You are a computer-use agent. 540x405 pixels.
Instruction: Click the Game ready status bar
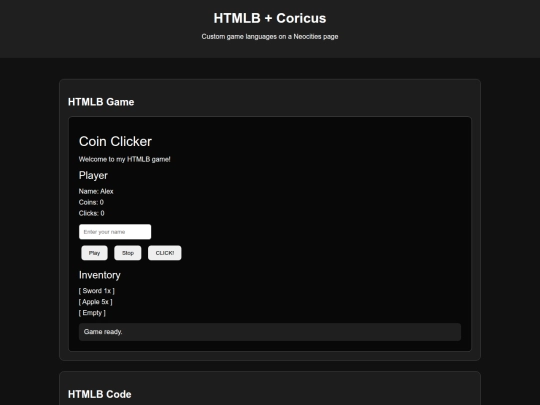click(x=270, y=332)
